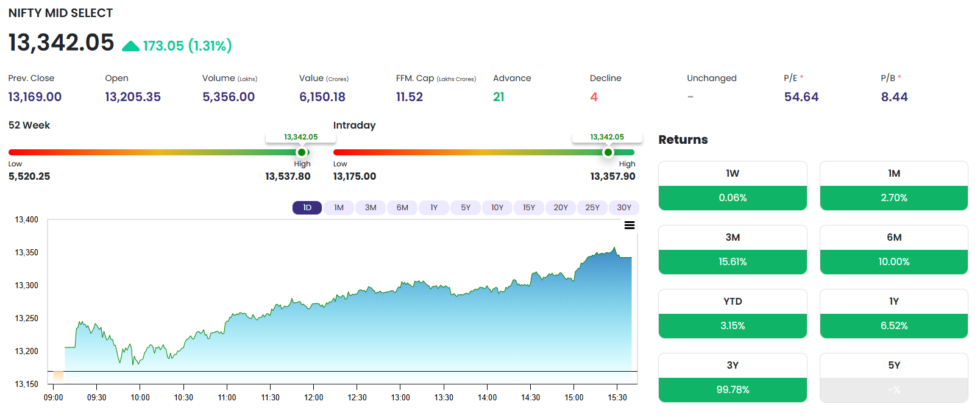Click the Open value 13,205.35
The height and width of the screenshot is (418, 980).
point(133,97)
